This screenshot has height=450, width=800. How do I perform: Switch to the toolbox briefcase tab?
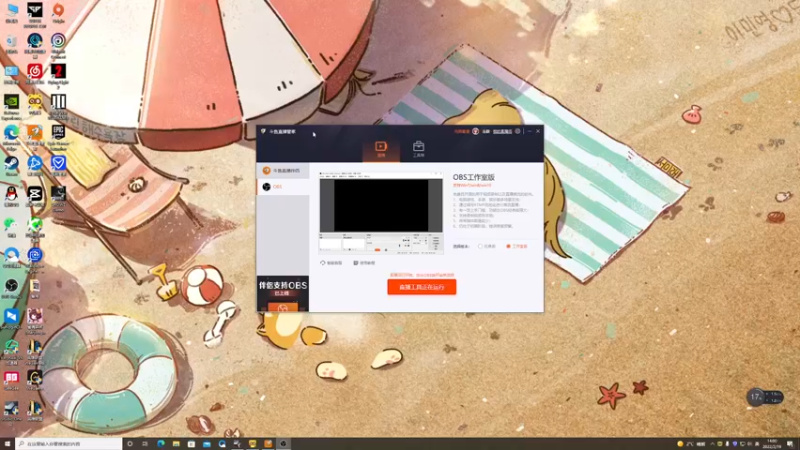tap(418, 149)
